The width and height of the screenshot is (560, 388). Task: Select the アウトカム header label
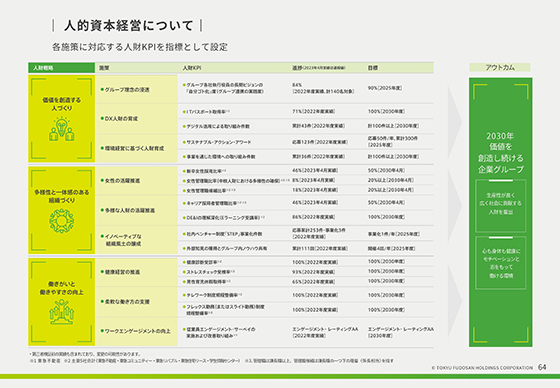(500, 67)
